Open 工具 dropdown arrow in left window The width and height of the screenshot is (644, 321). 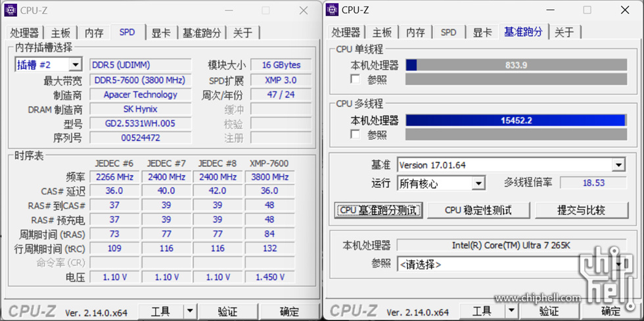pyautogui.click(x=190, y=311)
